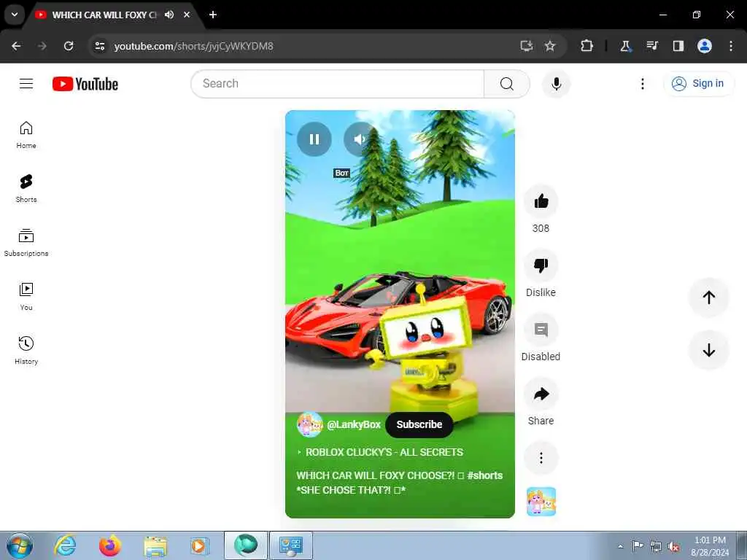Click the YouTube logo
This screenshot has height=560, width=747.
(x=85, y=84)
